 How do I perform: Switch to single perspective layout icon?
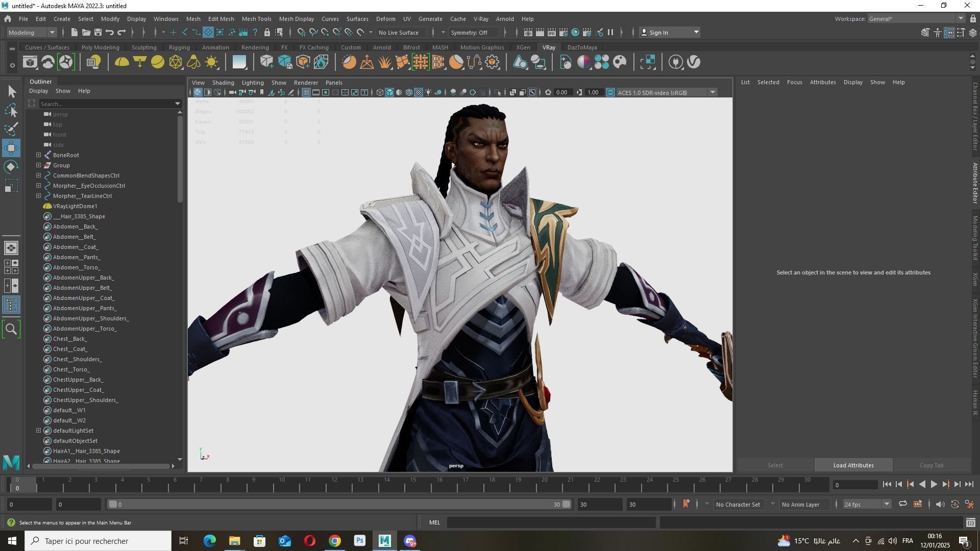pos(11,248)
